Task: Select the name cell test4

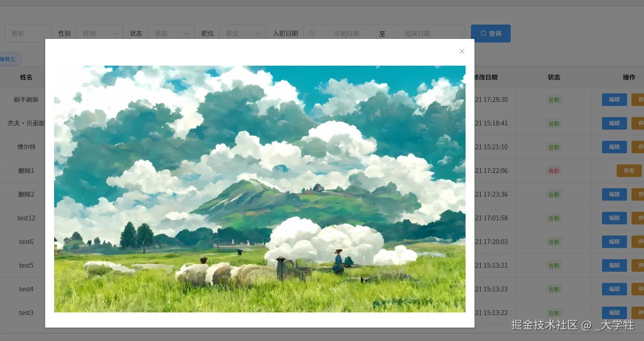Action: click(x=26, y=289)
